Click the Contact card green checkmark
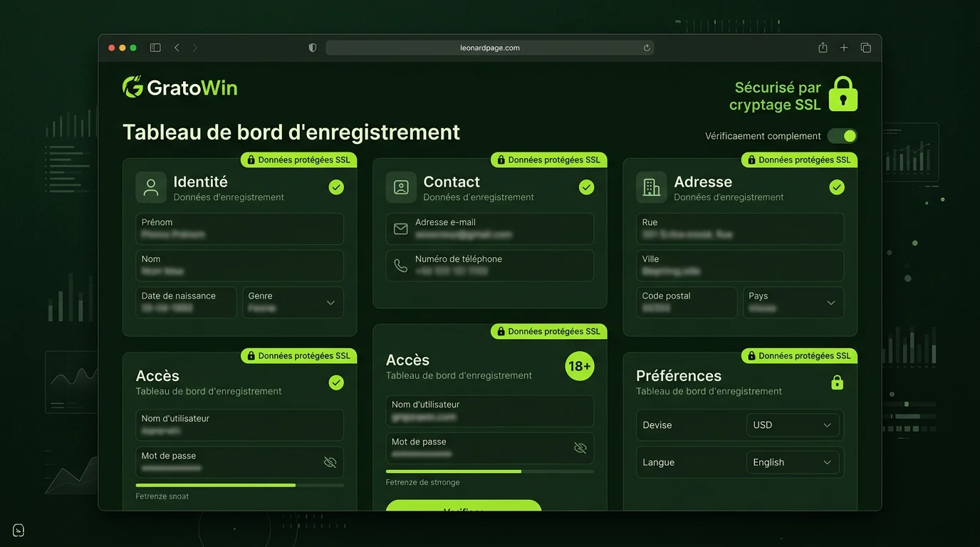 coord(586,187)
